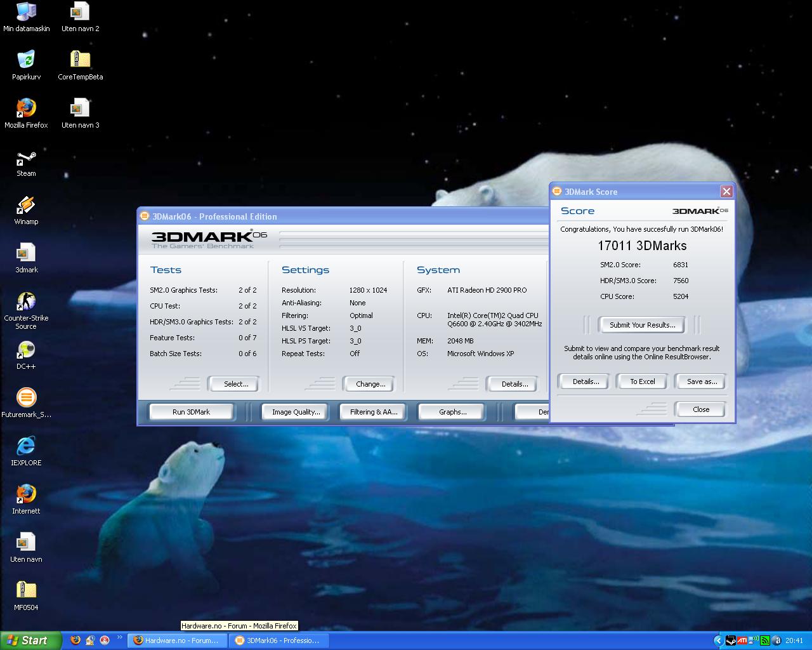The height and width of the screenshot is (650, 812).
Task: Open Filtering & AA... settings
Action: [374, 412]
